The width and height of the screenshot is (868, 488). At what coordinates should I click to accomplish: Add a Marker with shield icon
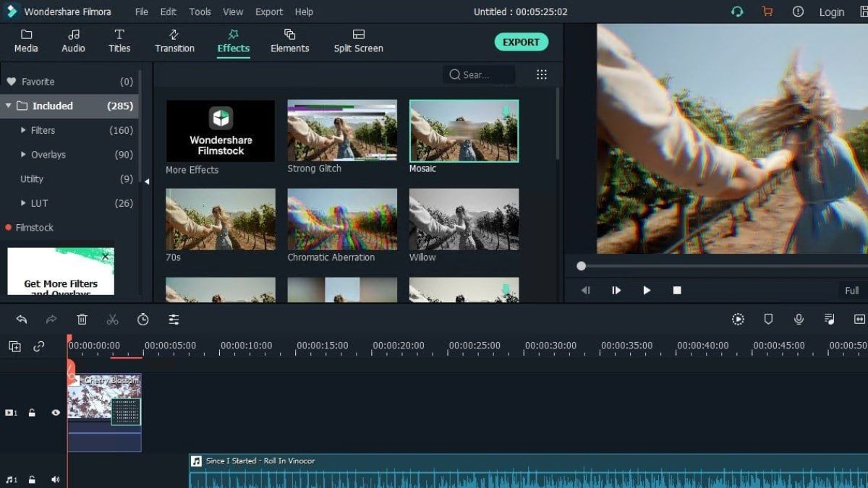pyautogui.click(x=769, y=320)
